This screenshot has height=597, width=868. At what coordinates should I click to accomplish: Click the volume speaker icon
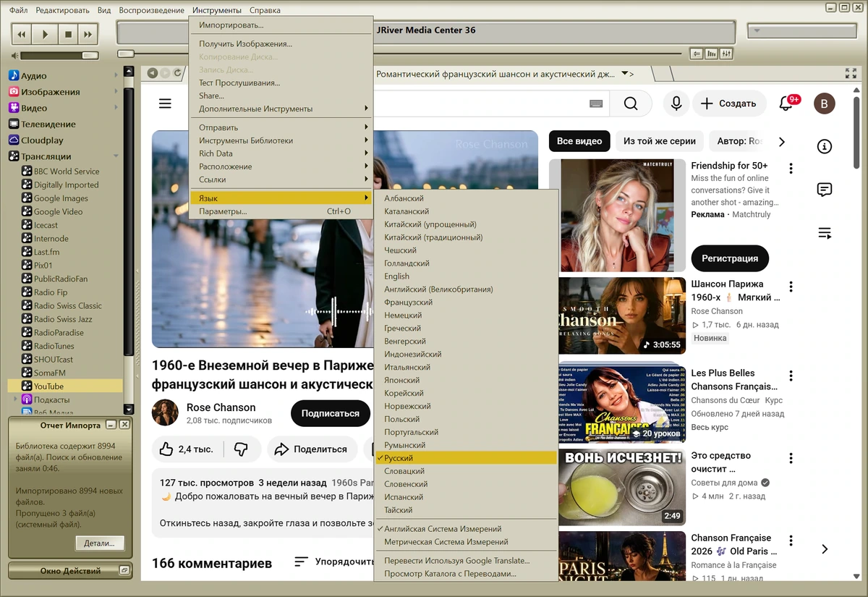pos(14,55)
